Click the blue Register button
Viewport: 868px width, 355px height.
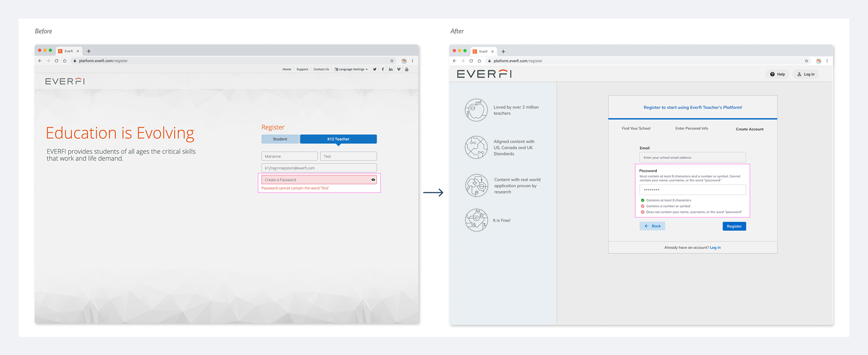pos(734,226)
